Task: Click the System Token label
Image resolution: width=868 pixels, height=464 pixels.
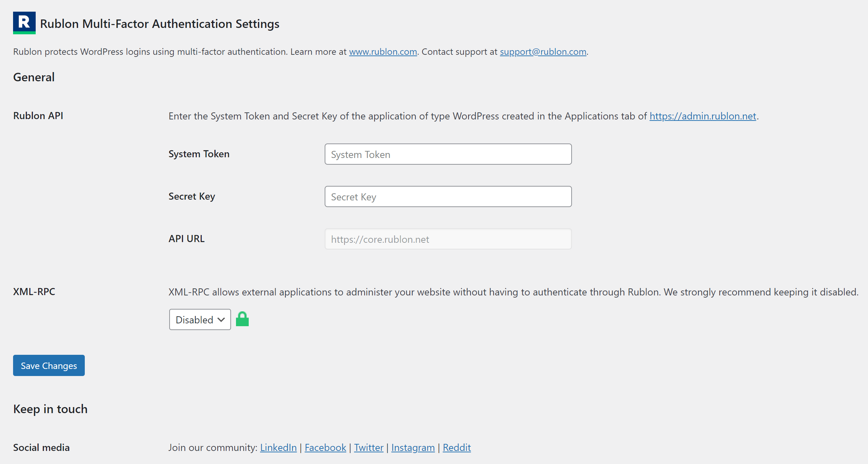Action: click(199, 154)
